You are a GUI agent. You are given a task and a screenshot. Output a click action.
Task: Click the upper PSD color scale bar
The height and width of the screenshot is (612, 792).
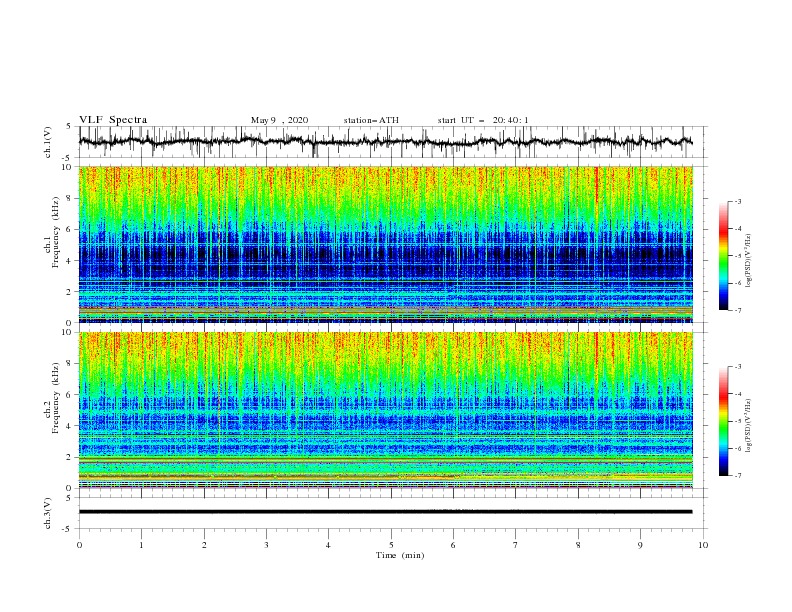coord(723,256)
